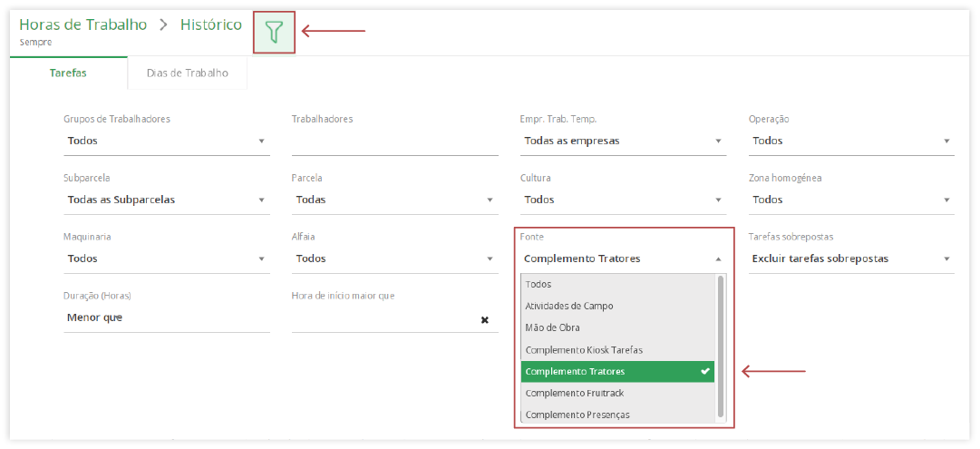Viewport: 980px width, 449px height.
Task: Expand the Empr. Trab. Temp. dropdown
Action: point(623,141)
